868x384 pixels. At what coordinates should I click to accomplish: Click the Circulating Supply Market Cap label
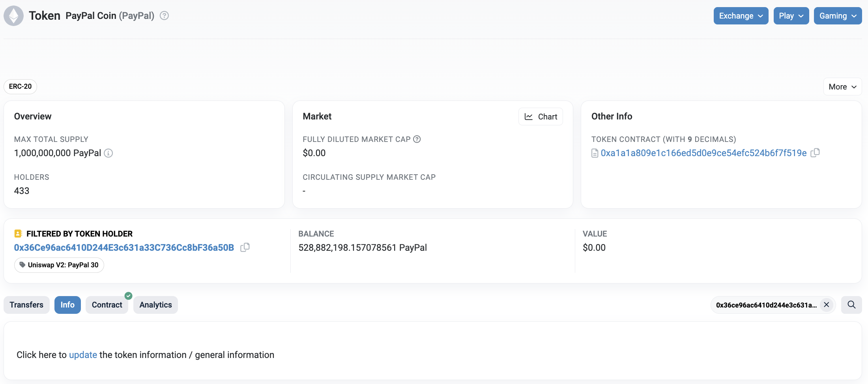(369, 177)
